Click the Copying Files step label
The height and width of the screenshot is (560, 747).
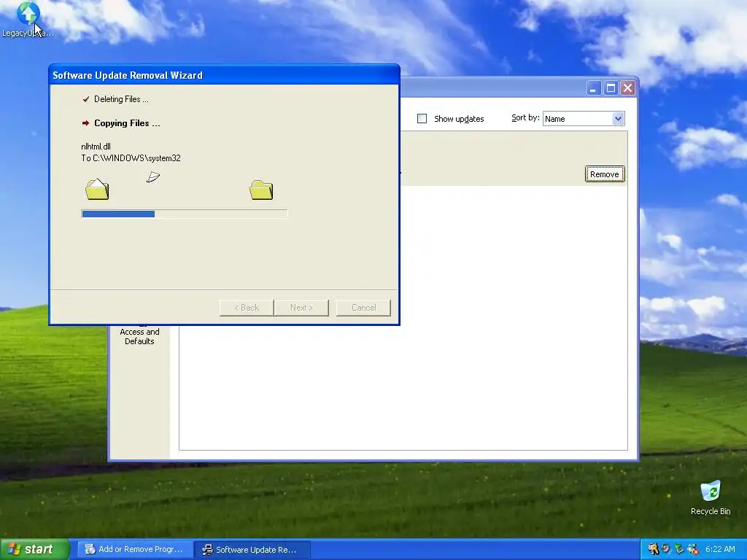click(x=127, y=122)
